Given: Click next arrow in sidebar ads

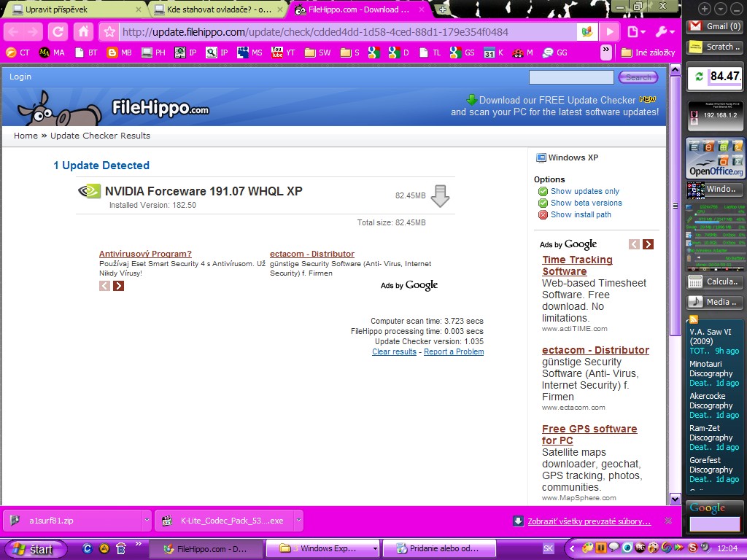Looking at the screenshot, I should [648, 244].
